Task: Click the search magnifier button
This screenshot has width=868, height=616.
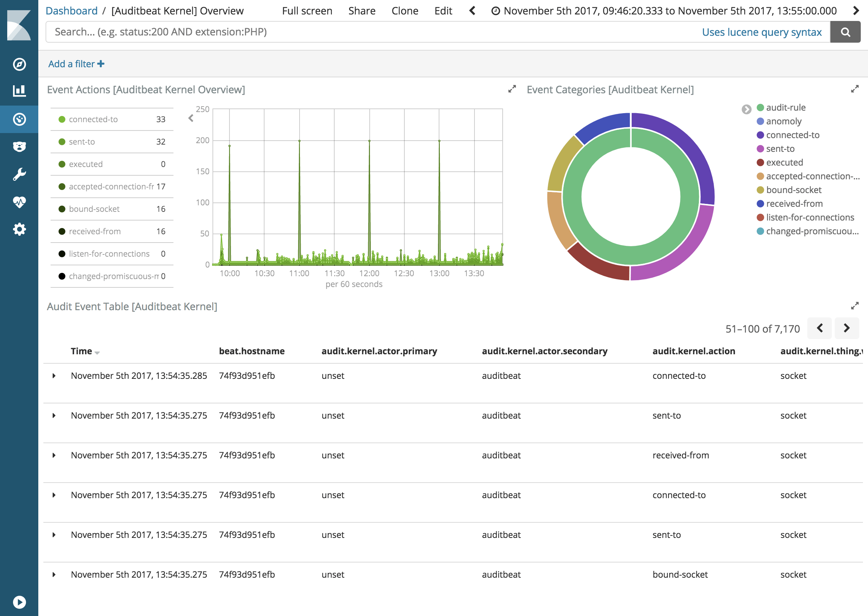Action: (x=845, y=32)
